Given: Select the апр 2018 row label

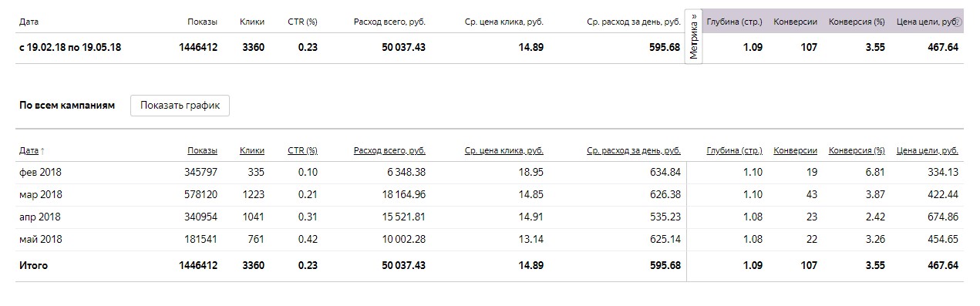Looking at the screenshot, I should (40, 217).
